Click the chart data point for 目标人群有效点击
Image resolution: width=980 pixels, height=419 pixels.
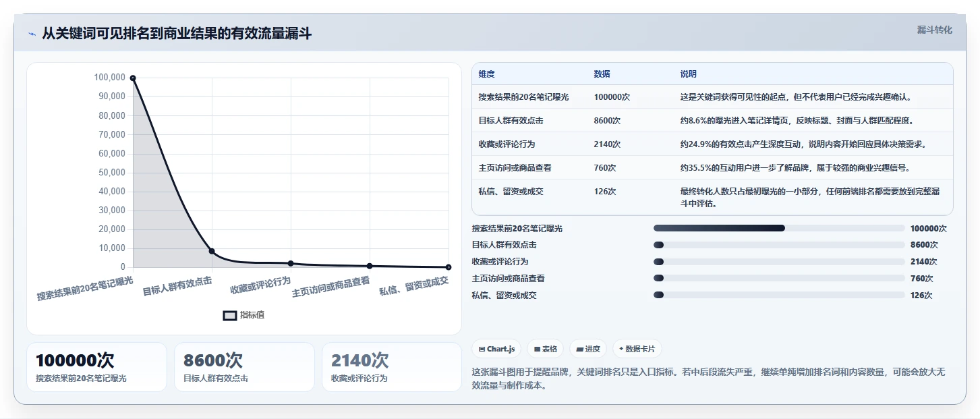click(x=212, y=251)
